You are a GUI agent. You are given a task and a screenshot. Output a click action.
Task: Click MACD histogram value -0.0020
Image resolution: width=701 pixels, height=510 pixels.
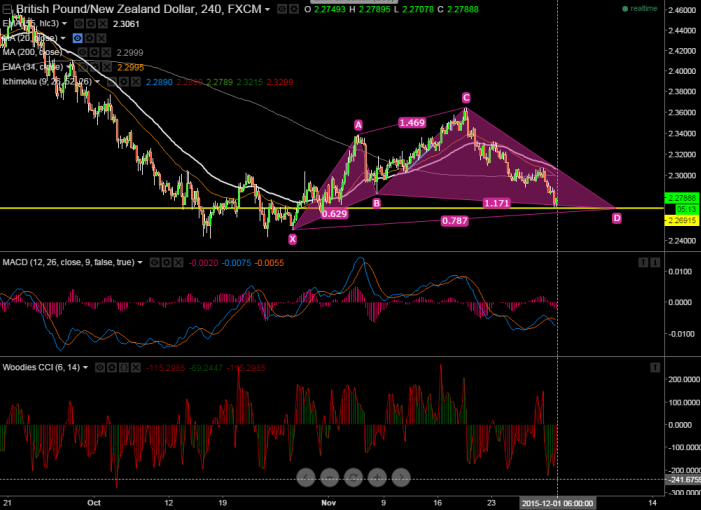point(203,263)
